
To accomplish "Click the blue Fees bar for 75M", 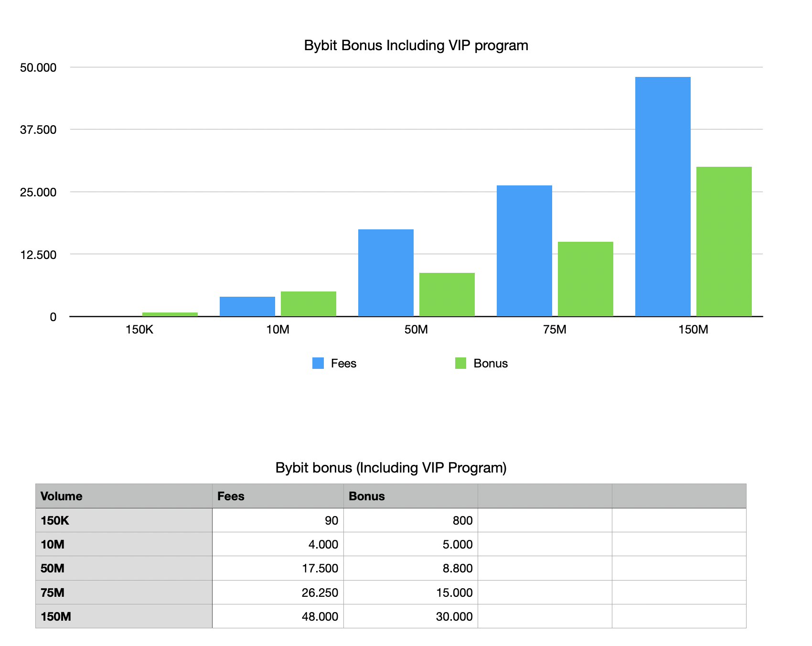I will click(524, 250).
